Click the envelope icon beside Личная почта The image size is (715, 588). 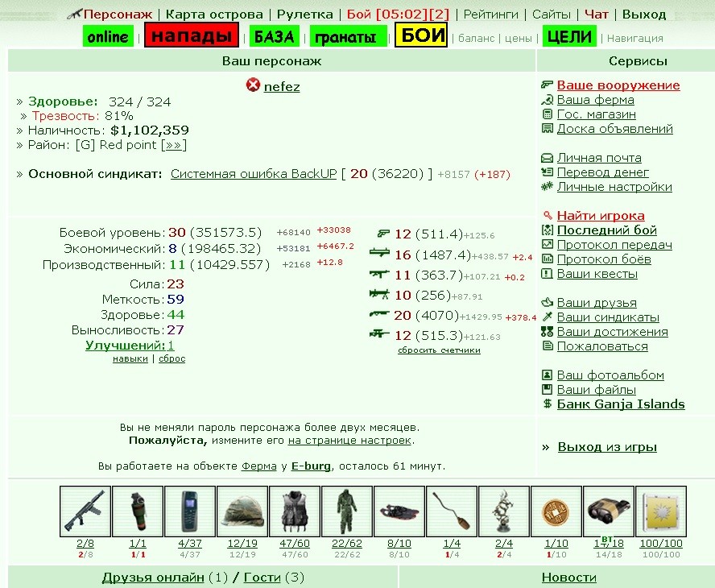(x=547, y=158)
